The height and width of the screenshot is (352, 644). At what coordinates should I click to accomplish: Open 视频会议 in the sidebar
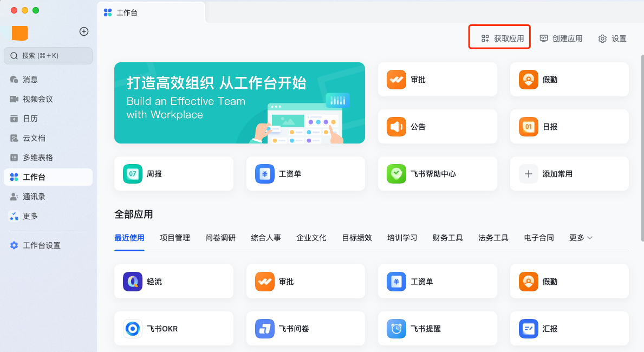48,99
